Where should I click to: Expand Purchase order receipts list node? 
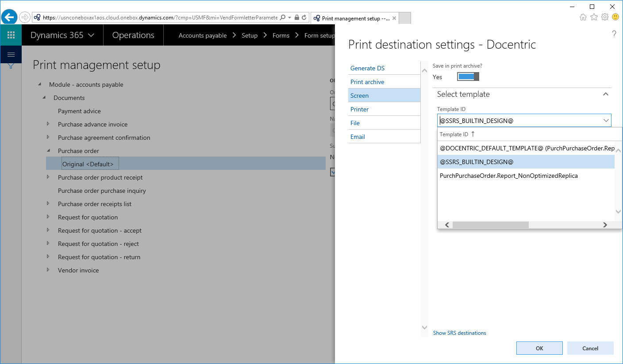click(48, 204)
